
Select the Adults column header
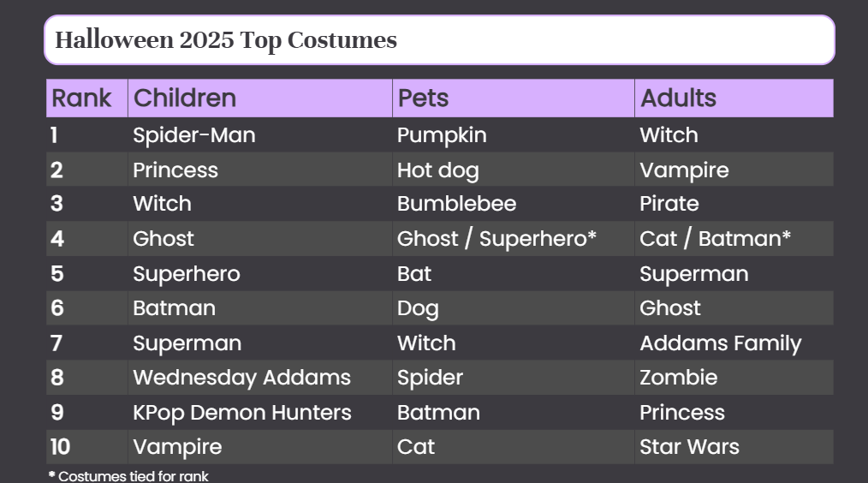click(x=734, y=98)
